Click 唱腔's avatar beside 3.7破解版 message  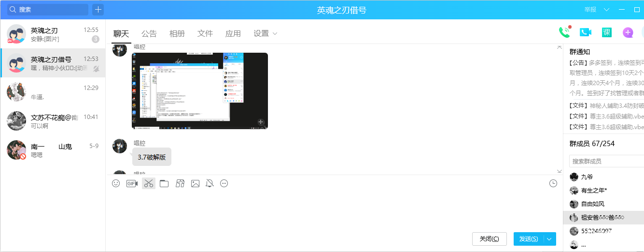coord(120,146)
